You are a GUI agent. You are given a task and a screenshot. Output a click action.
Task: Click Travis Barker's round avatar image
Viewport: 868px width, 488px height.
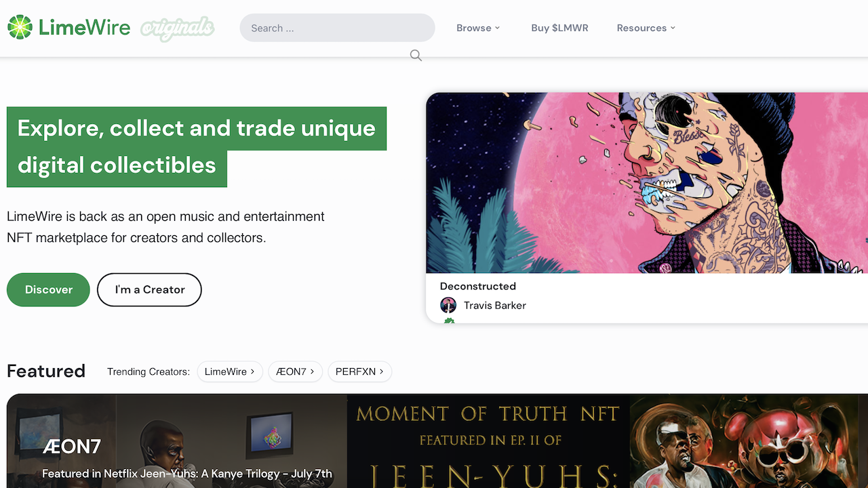click(448, 305)
